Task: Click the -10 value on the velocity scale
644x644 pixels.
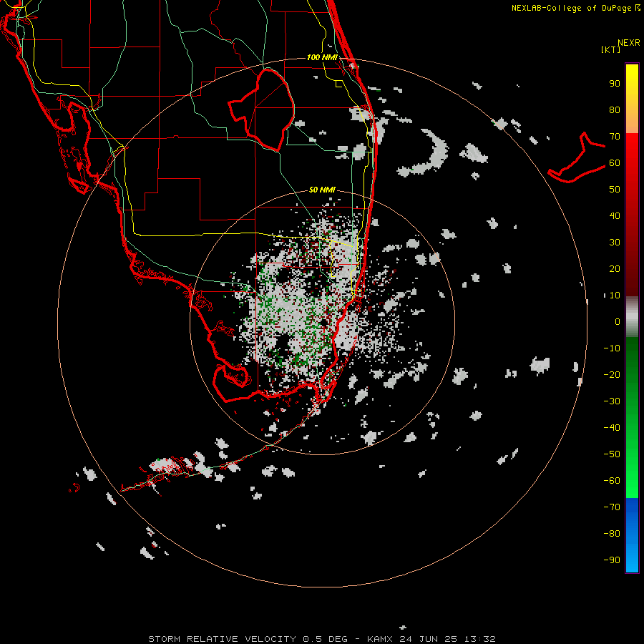Action: click(x=612, y=348)
